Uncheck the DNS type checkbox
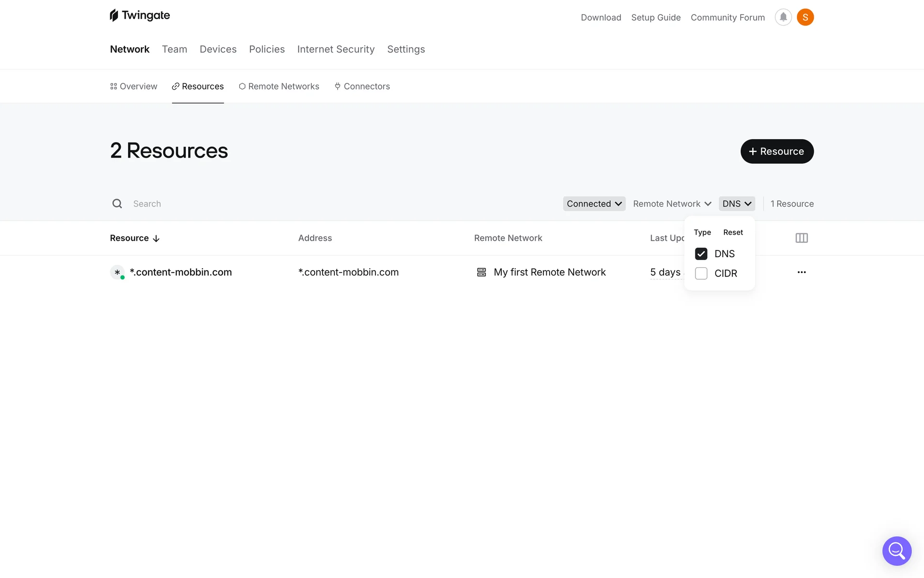924x578 pixels. [x=701, y=254]
